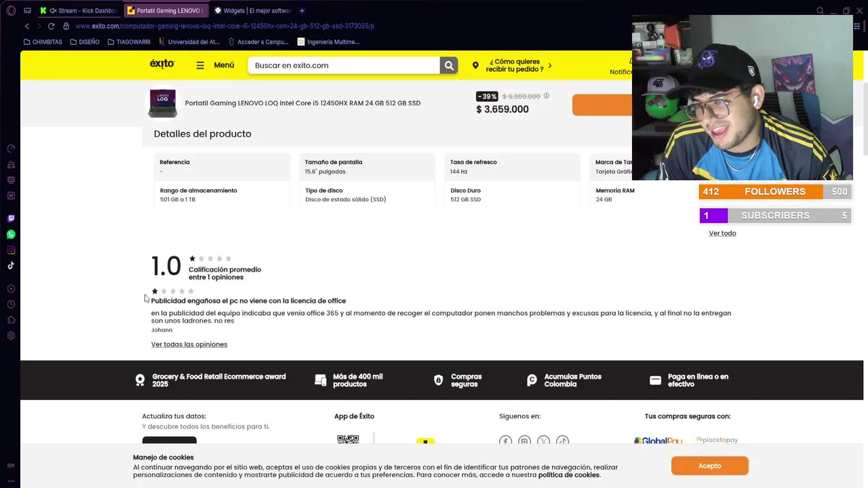Open the TikTok footer icon under Síguenos en
Image resolution: width=868 pixels, height=488 pixels.
click(x=562, y=441)
